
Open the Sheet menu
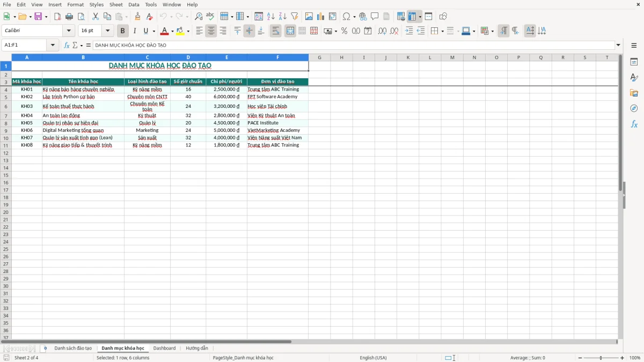click(116, 4)
